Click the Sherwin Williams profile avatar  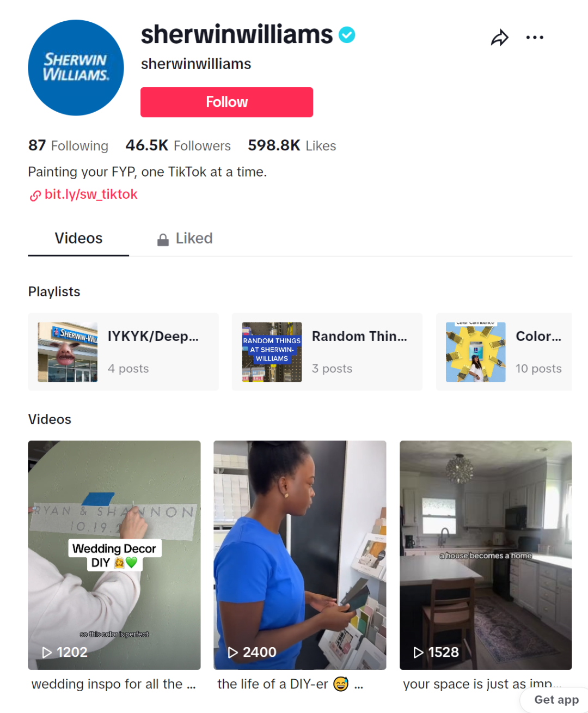[x=76, y=68]
